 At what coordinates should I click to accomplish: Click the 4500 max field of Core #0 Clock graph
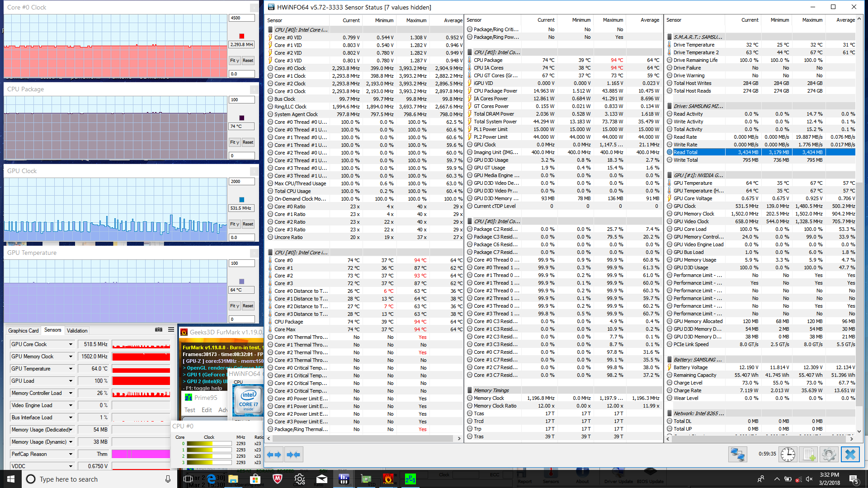[x=242, y=18]
